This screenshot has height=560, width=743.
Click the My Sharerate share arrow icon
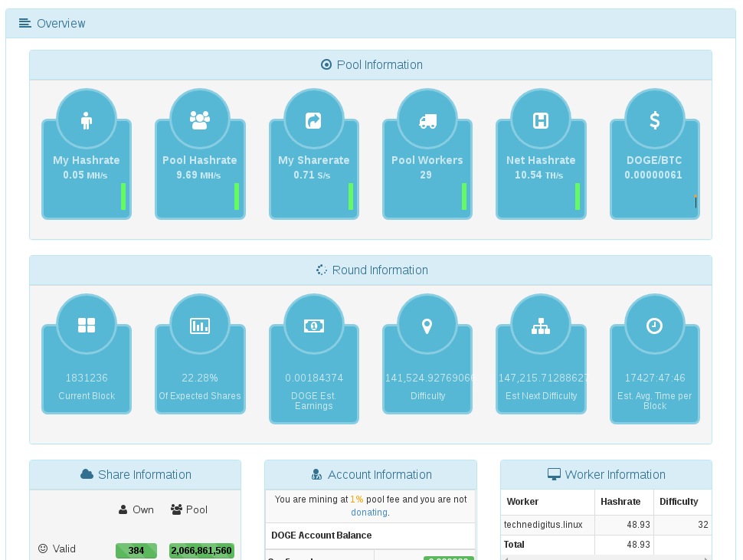pos(313,120)
